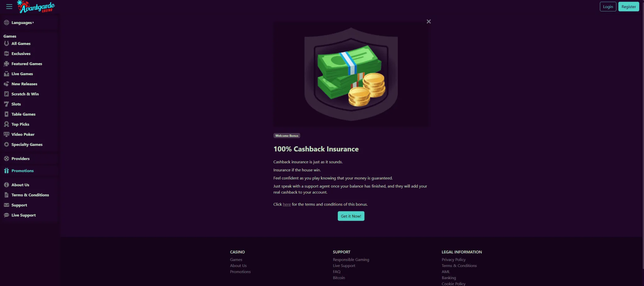The height and width of the screenshot is (286, 644).
Task: Open the 'here' terms link
Action: 287,205
